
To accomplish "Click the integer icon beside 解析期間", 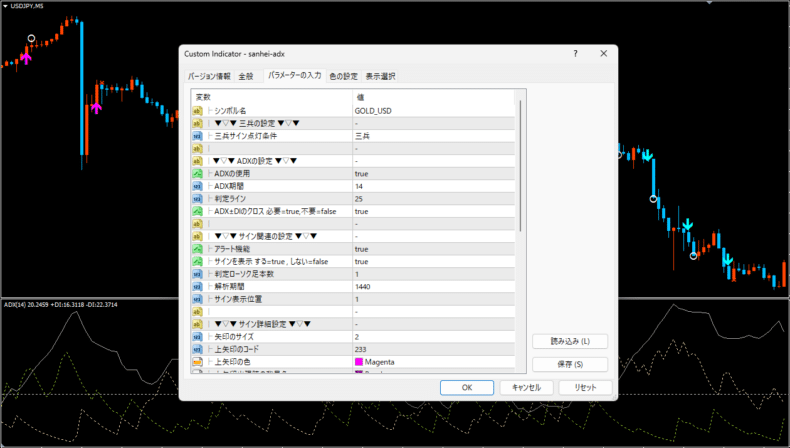I will [198, 287].
